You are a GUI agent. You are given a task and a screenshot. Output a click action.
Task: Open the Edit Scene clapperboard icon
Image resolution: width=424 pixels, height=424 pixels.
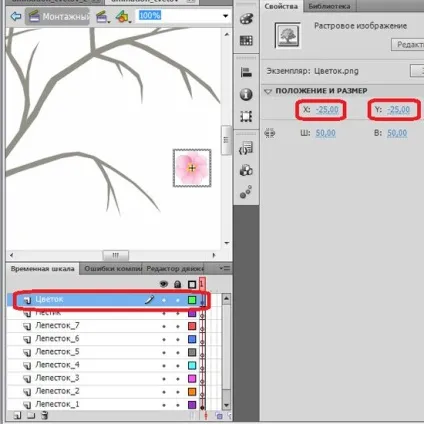tap(103, 17)
